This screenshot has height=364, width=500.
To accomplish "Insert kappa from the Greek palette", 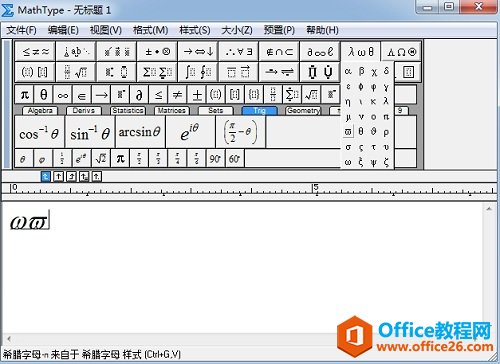I will click(x=374, y=102).
